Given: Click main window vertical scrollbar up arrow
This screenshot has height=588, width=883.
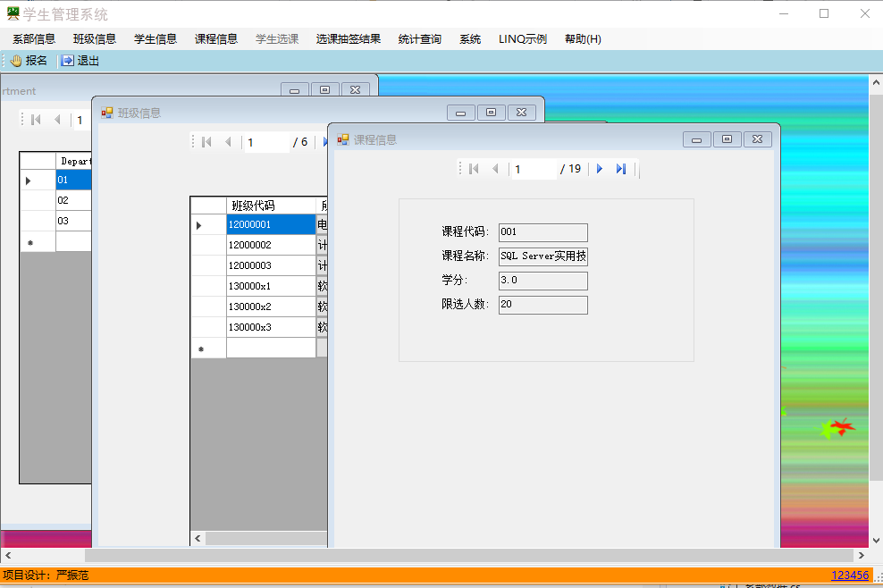Looking at the screenshot, I should click(x=876, y=82).
